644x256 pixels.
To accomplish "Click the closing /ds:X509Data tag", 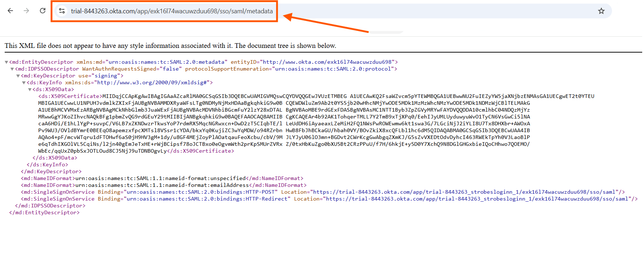I will (x=55, y=158).
